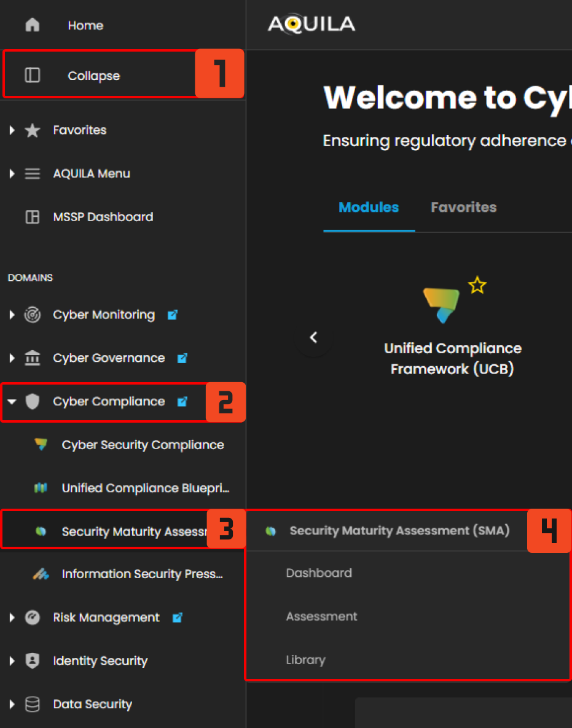Click the Home icon in sidebar

click(x=32, y=25)
